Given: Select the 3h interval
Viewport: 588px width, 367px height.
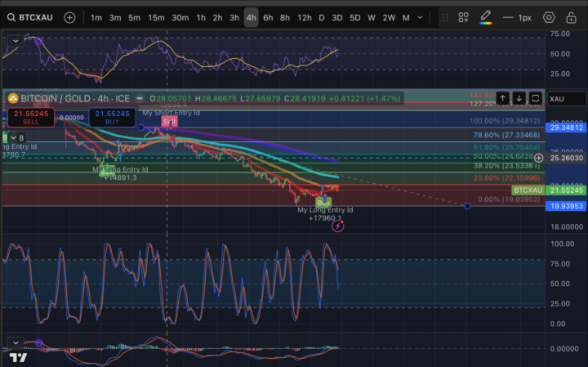Looking at the screenshot, I should point(234,18).
